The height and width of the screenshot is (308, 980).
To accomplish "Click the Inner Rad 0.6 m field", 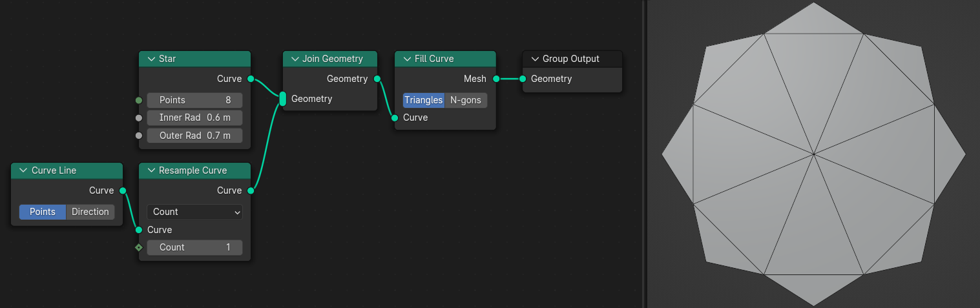I will pos(194,118).
